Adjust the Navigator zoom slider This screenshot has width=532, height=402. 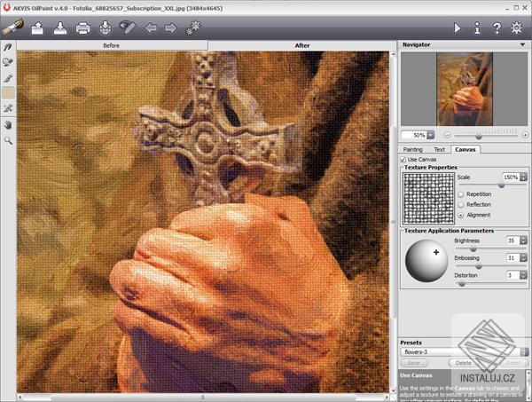point(479,136)
